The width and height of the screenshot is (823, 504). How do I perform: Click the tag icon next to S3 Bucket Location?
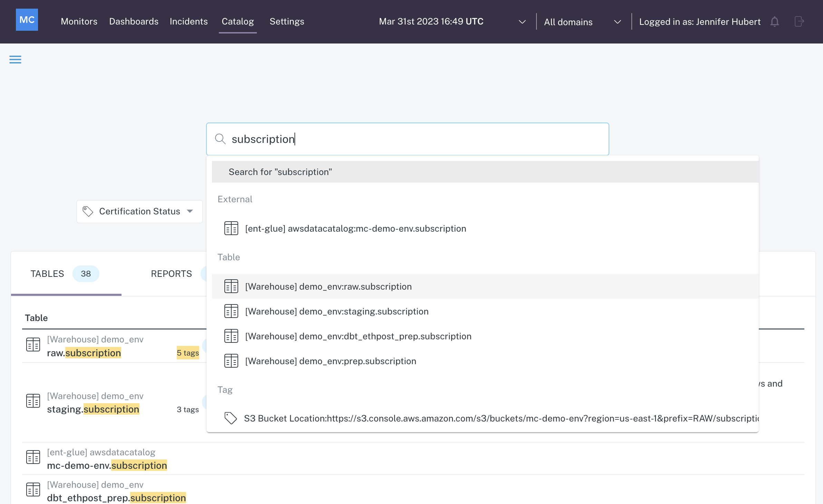click(231, 418)
